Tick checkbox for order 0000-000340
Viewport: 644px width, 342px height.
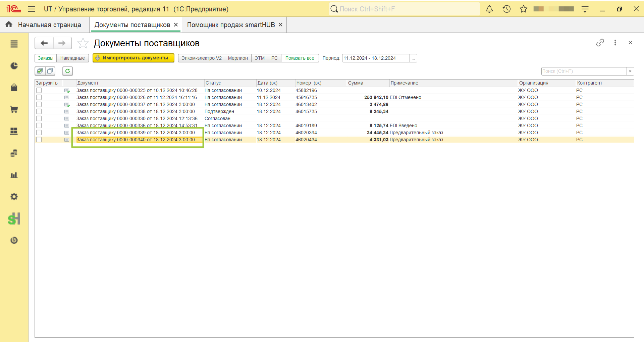tap(39, 140)
